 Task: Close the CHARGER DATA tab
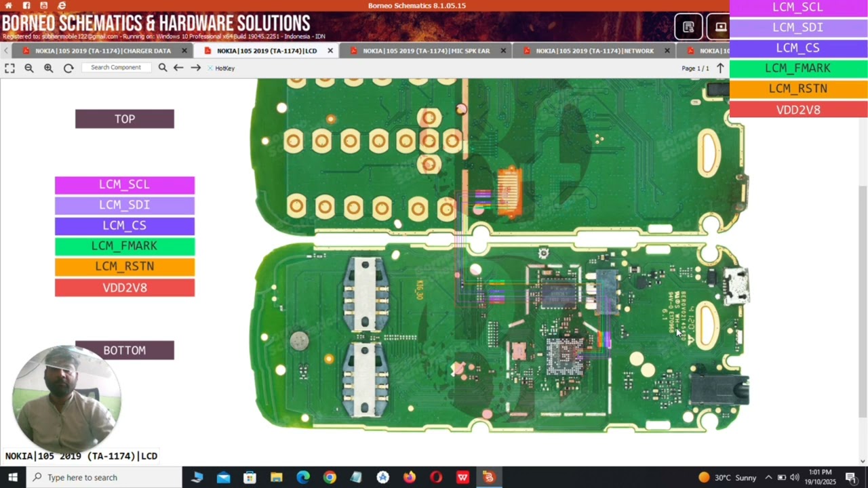pyautogui.click(x=184, y=51)
